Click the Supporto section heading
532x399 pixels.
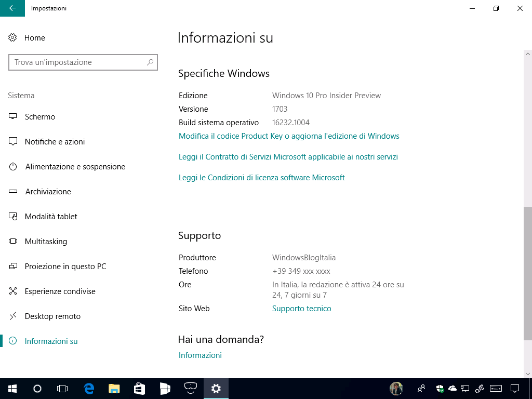point(199,236)
